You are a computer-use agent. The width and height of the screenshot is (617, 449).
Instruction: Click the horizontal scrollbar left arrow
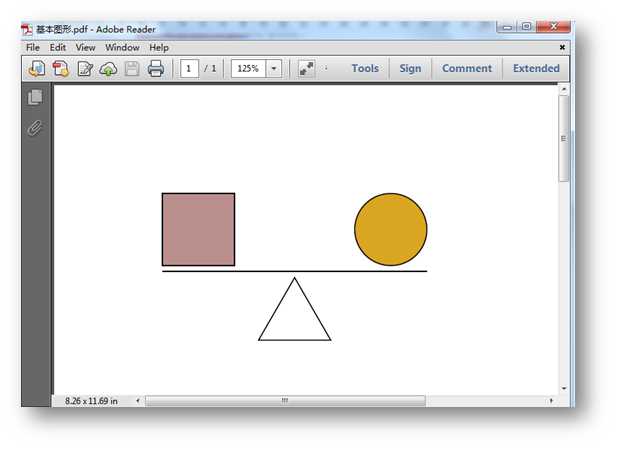138,401
